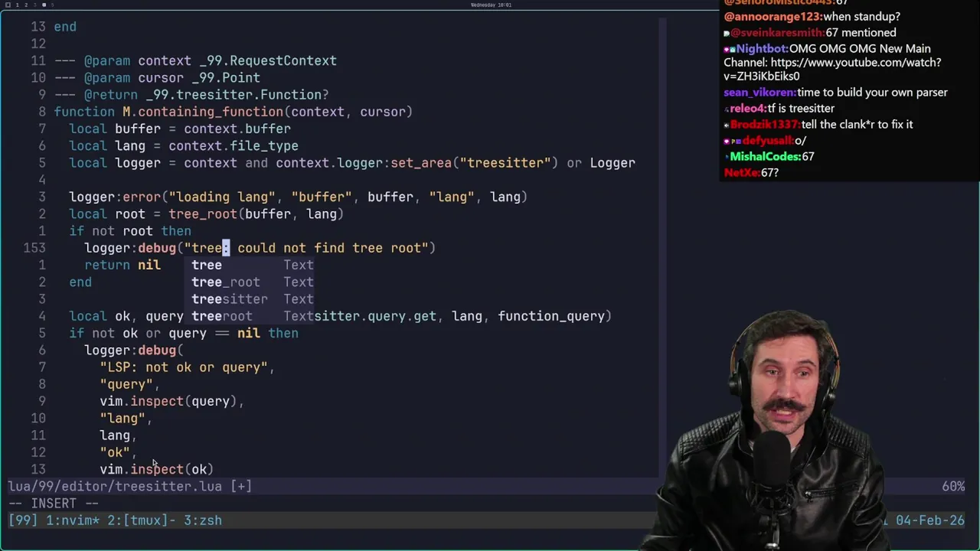Click "if not root then" condition line

click(130, 231)
